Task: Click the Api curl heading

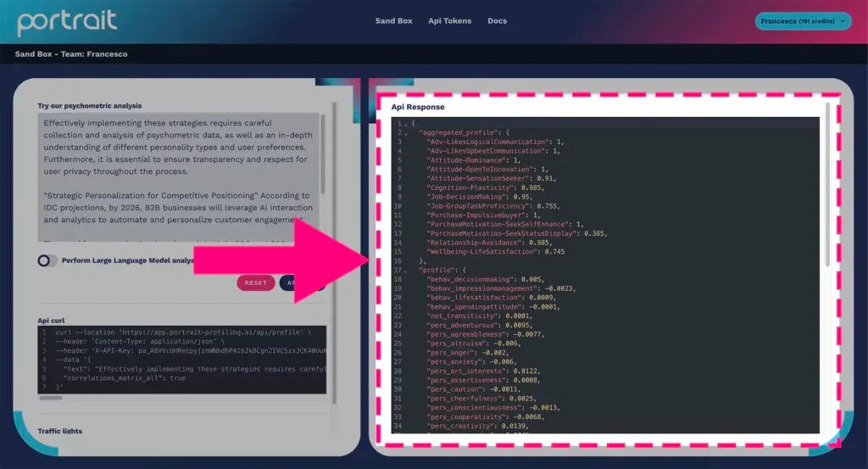Action: [51, 321]
